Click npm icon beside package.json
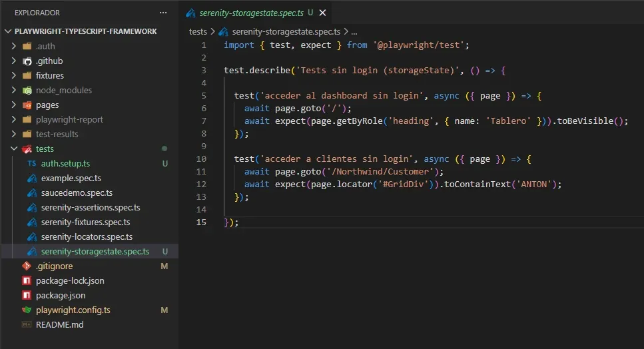 pyautogui.click(x=27, y=295)
